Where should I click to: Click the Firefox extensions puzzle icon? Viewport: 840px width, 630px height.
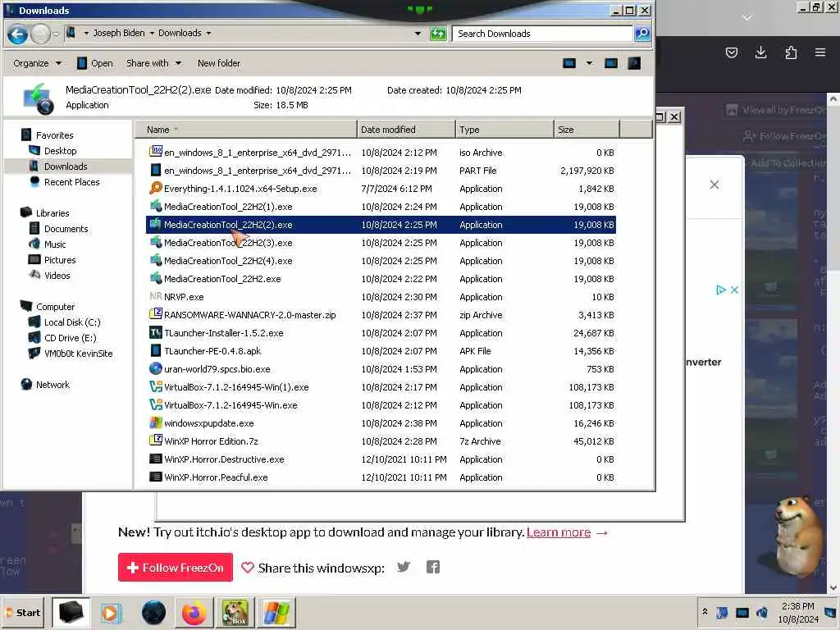791,52
